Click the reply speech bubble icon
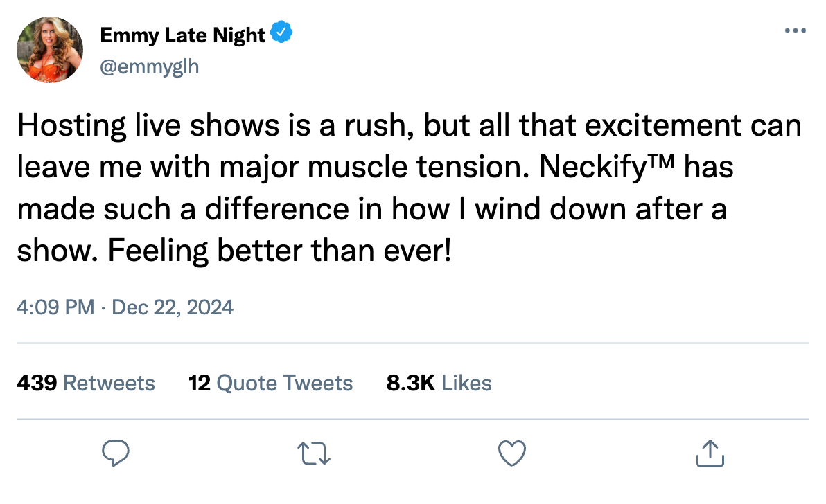 115,453
